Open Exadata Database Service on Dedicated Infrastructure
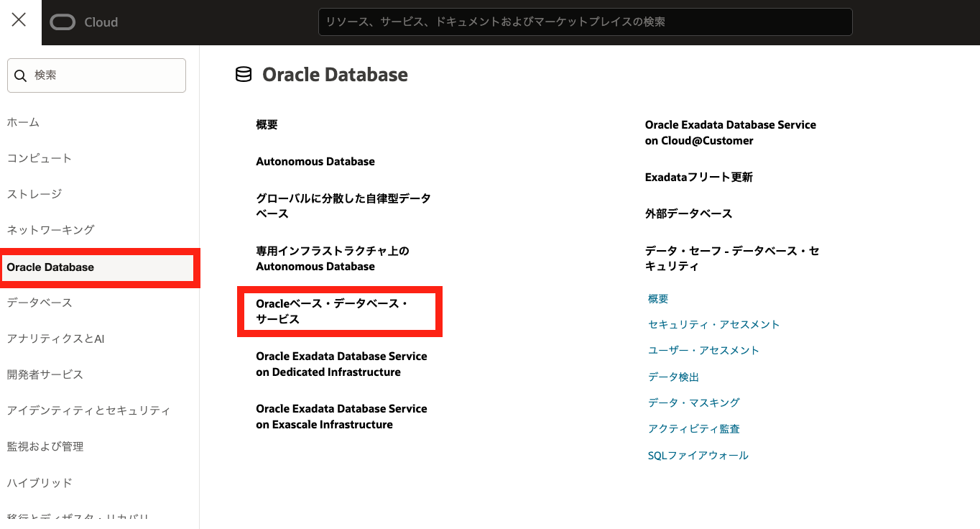Image resolution: width=980 pixels, height=529 pixels. 341,364
